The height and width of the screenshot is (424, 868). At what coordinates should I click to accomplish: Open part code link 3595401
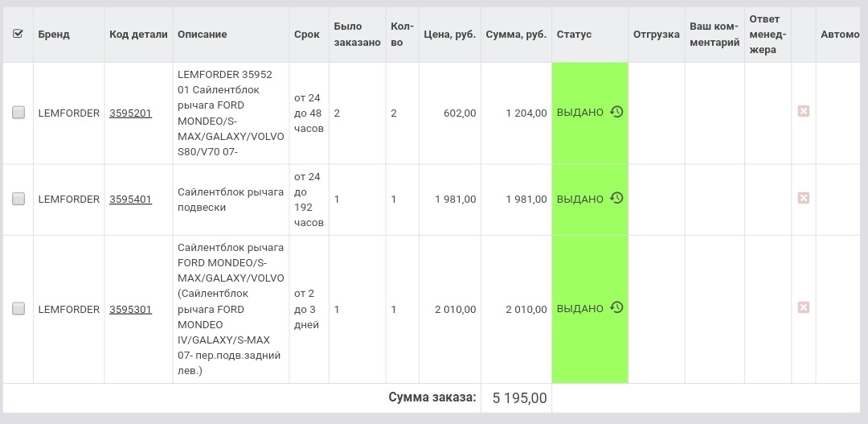click(x=130, y=200)
